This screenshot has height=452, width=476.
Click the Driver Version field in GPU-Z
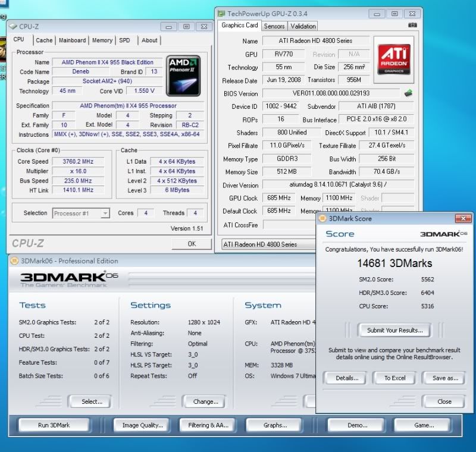pyautogui.click(x=338, y=184)
